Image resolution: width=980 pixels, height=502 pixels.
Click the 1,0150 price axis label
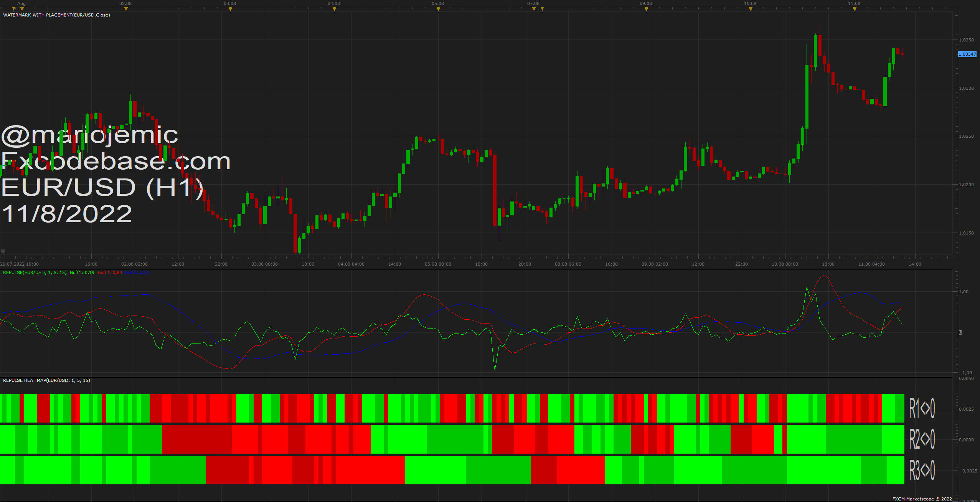click(x=966, y=233)
